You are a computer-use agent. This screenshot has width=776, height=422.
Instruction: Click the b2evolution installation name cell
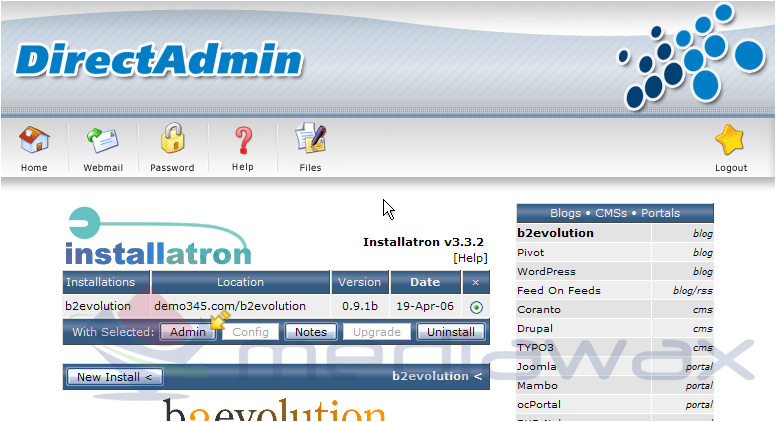(x=98, y=306)
